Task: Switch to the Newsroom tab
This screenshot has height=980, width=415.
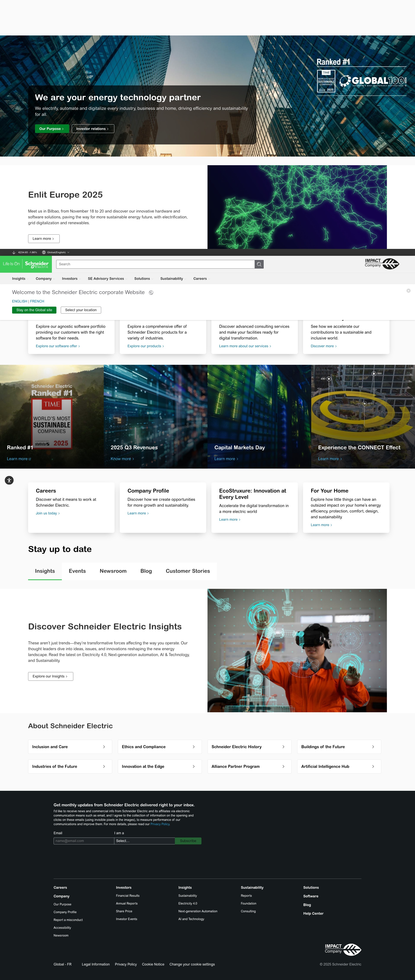Action: pyautogui.click(x=113, y=571)
